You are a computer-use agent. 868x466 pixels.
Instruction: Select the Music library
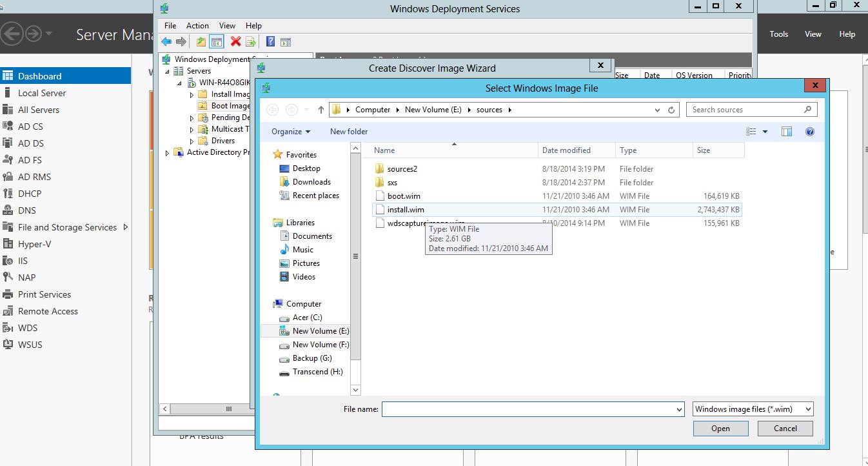tap(302, 250)
